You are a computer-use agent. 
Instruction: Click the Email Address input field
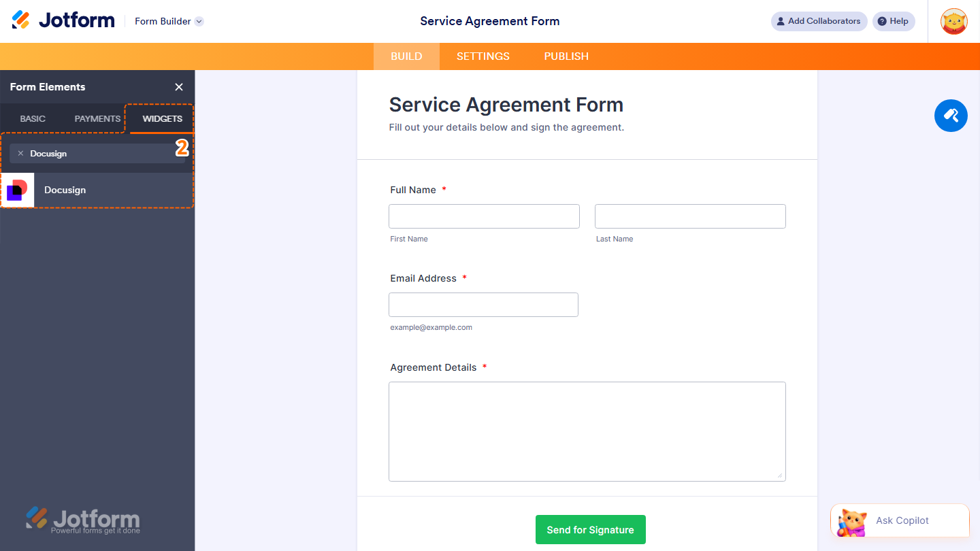[483, 304]
